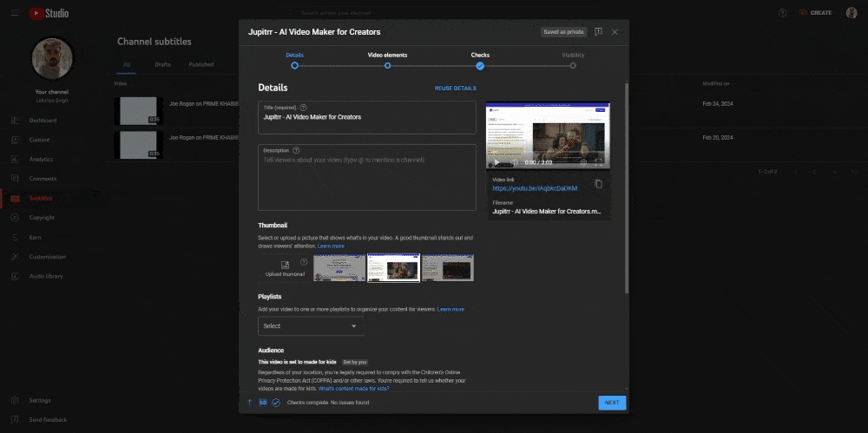Click the Feb 20, 2024 video thumbnail

tap(138, 145)
